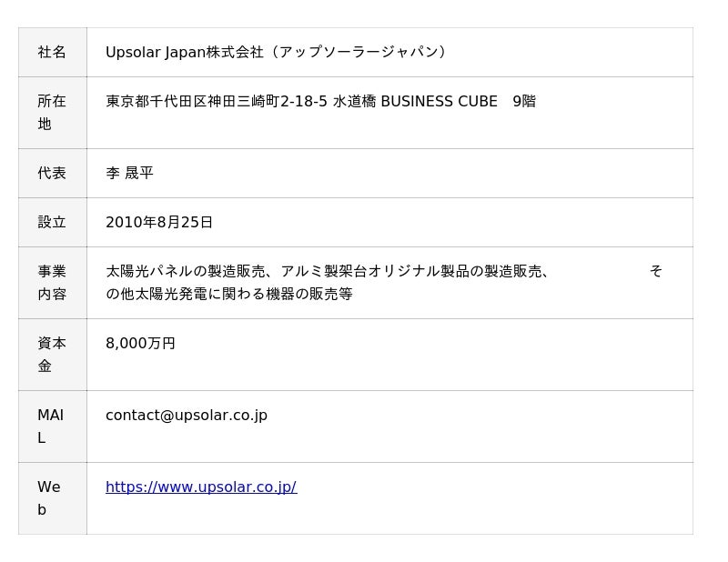This screenshot has height=562, width=728.
Task: Click the 所在地 header cell
Action: (x=52, y=113)
